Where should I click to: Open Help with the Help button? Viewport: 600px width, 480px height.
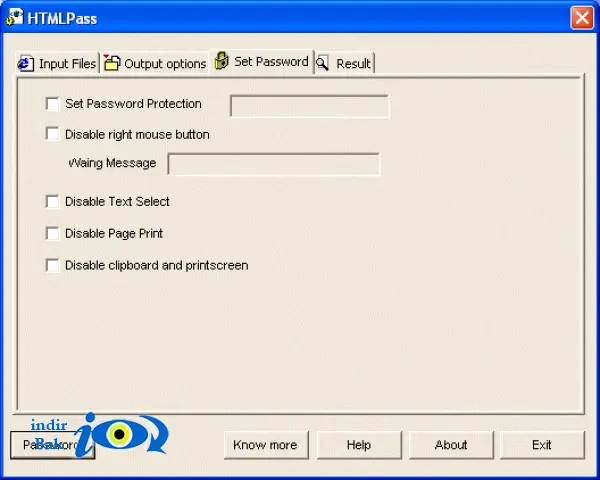click(359, 445)
